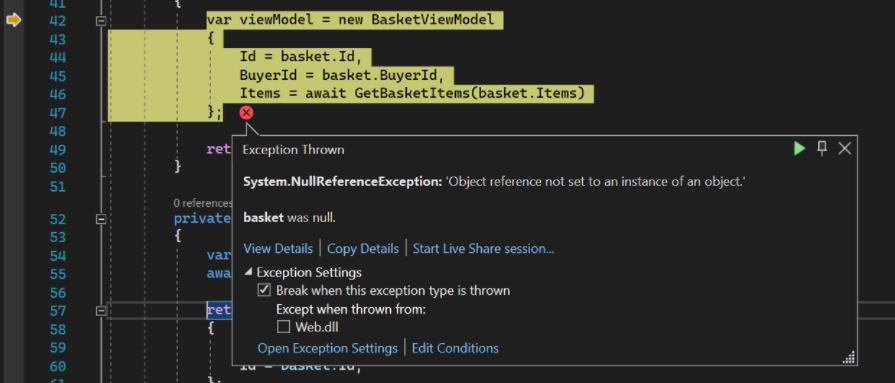
Task: Click Copy Details link
Action: click(x=362, y=249)
